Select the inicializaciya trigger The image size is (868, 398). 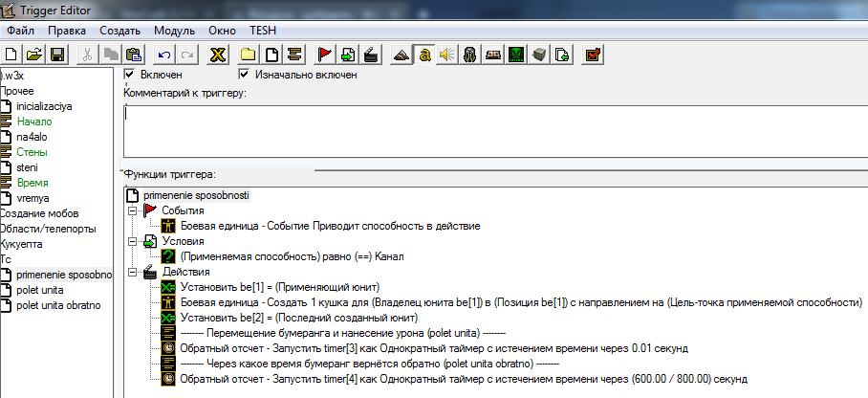(44, 106)
